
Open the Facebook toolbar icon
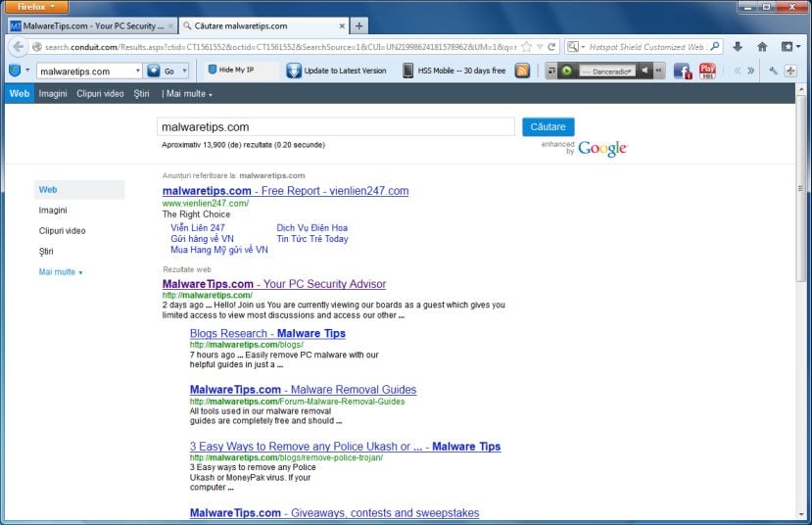(682, 71)
